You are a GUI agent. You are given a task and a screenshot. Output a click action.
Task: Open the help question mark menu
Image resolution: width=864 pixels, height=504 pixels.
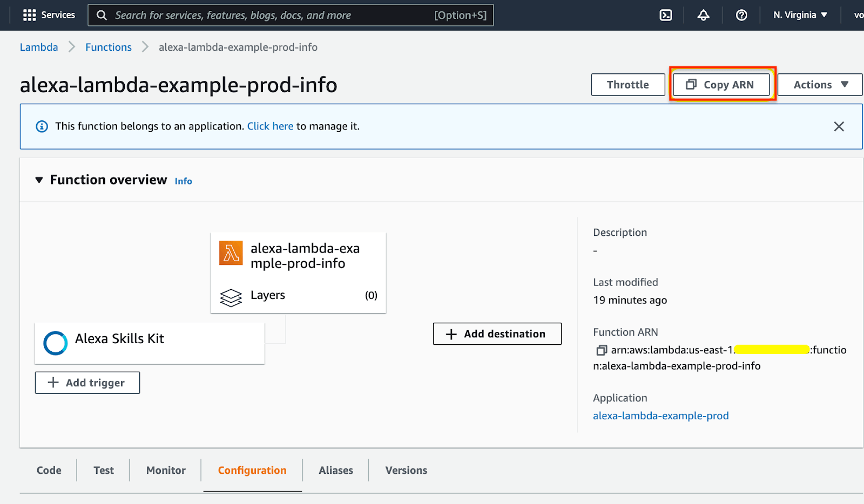coord(741,15)
